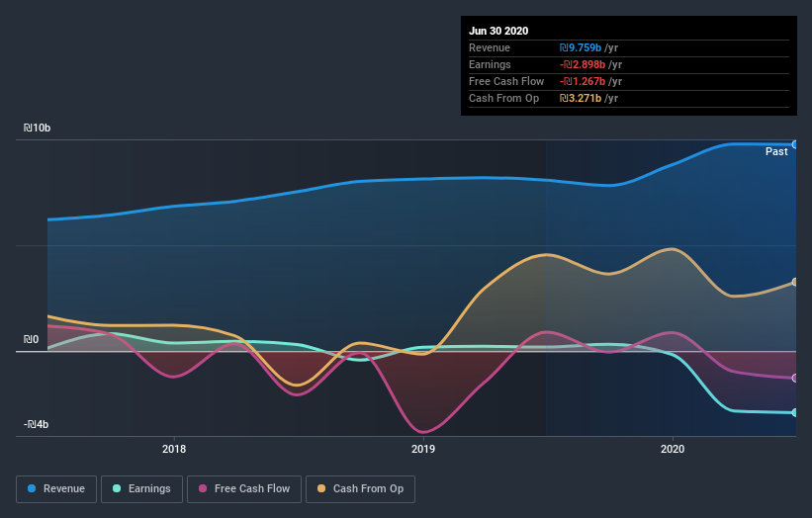Image resolution: width=812 pixels, height=518 pixels.
Task: Click the -₪4b y-axis label
Action: point(36,424)
